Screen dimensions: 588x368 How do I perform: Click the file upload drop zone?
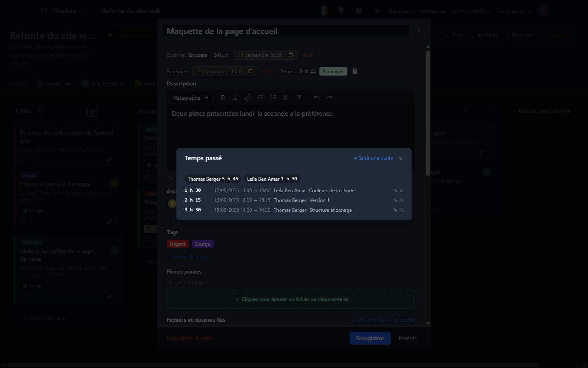click(x=291, y=299)
